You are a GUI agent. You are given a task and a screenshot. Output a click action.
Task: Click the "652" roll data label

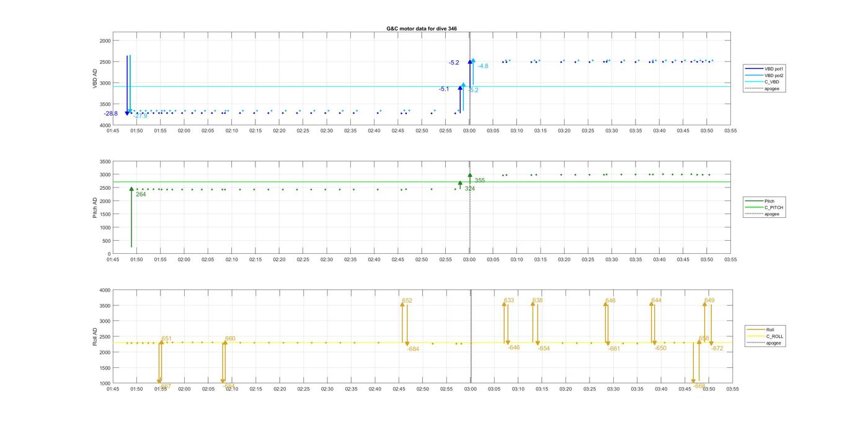pos(407,300)
